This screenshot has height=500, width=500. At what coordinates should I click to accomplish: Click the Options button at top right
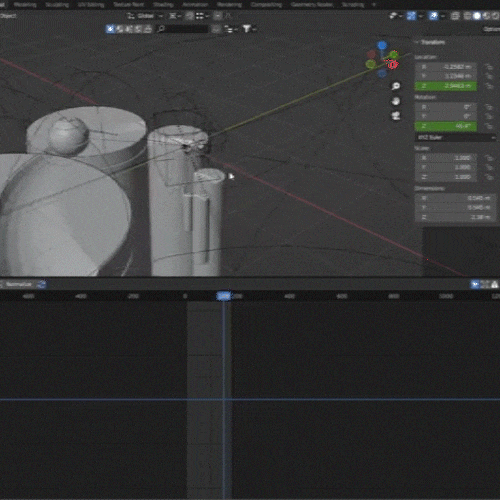pyautogui.click(x=492, y=29)
